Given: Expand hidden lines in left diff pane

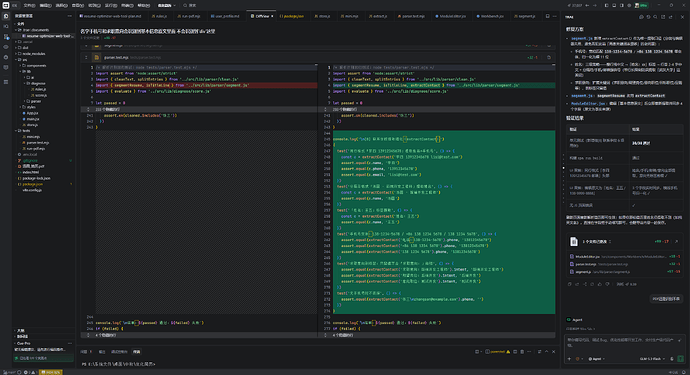Looking at the screenshot, I should 88,109.
